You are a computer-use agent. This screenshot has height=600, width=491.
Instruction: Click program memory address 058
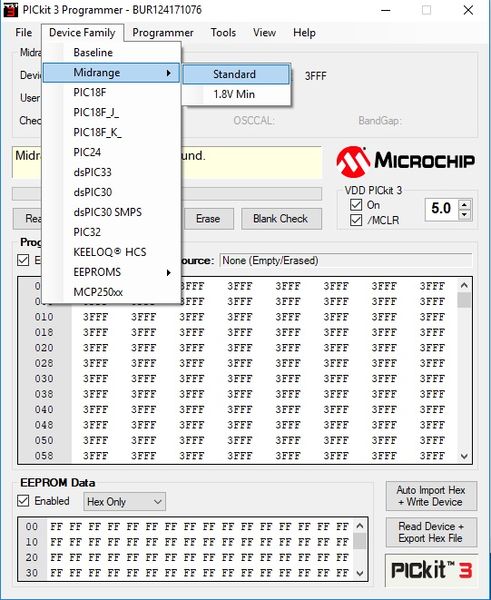[x=44, y=456]
